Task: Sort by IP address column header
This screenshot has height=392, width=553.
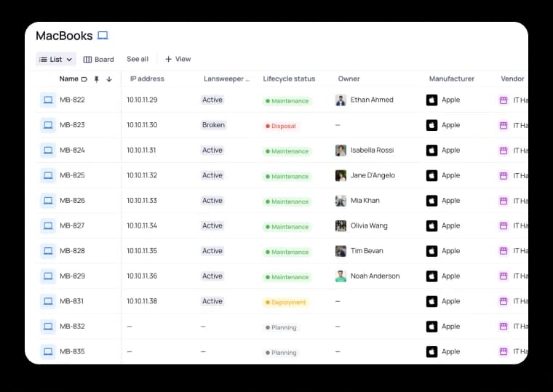Action: [x=147, y=79]
